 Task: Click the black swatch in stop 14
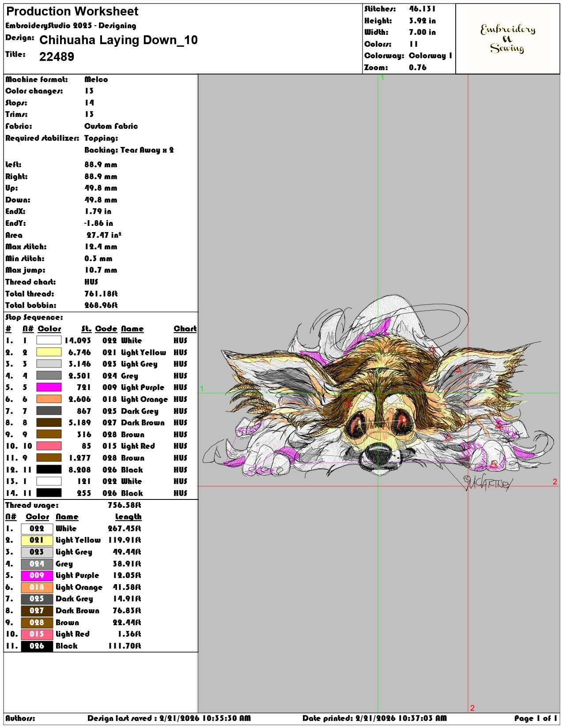pos(49,493)
